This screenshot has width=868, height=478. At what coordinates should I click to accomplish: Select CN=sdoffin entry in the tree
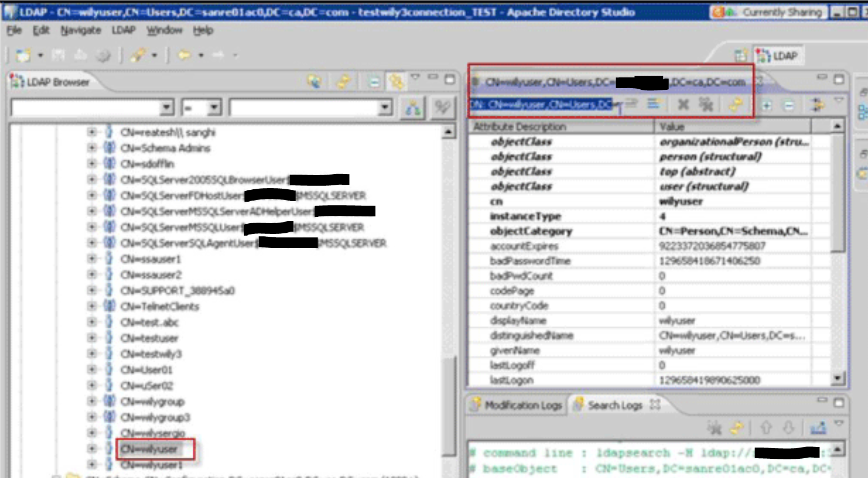[147, 163]
